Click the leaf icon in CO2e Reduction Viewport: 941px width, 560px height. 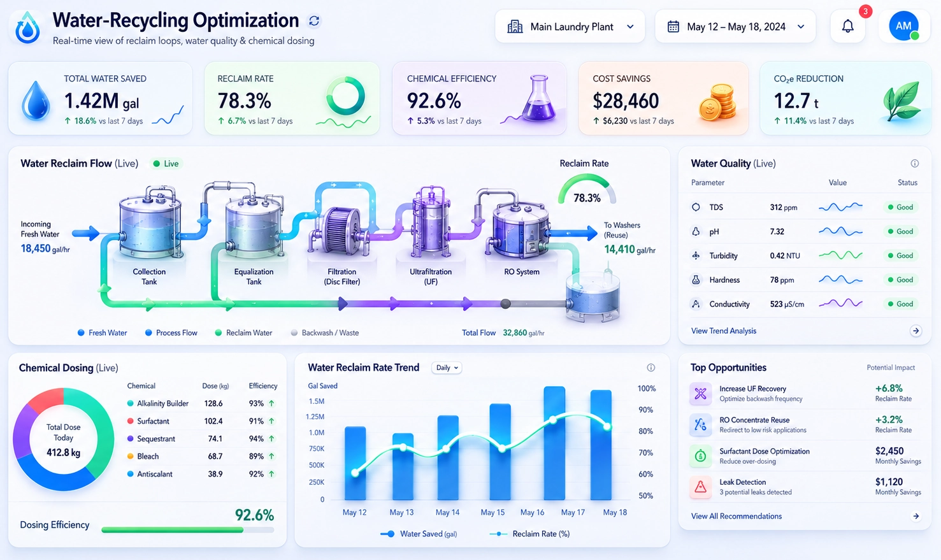click(x=901, y=101)
